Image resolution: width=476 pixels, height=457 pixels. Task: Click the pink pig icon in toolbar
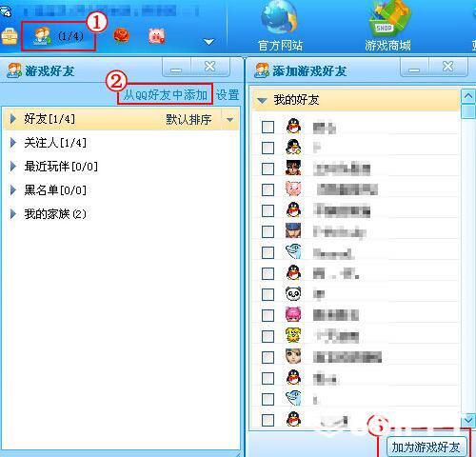click(x=157, y=36)
